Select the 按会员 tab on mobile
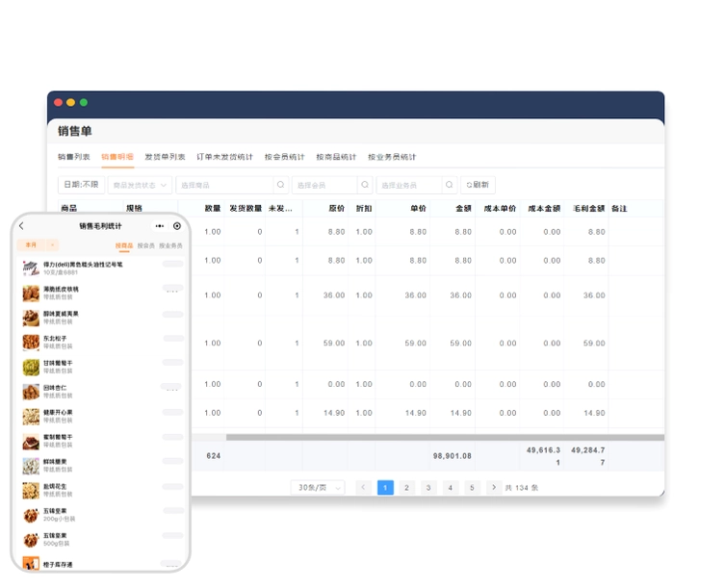The height and width of the screenshot is (588, 725). click(146, 245)
